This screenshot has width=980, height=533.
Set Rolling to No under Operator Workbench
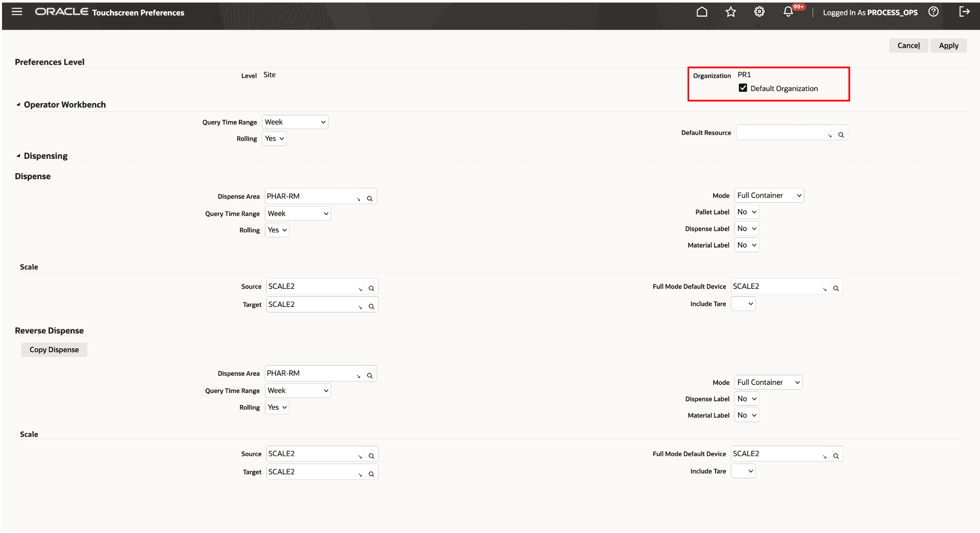(x=274, y=138)
